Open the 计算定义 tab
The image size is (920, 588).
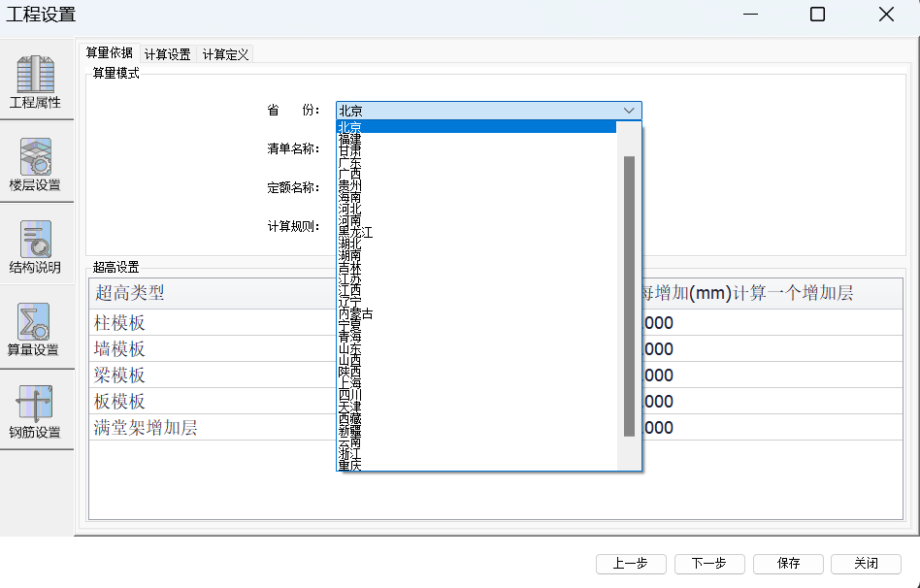226,54
